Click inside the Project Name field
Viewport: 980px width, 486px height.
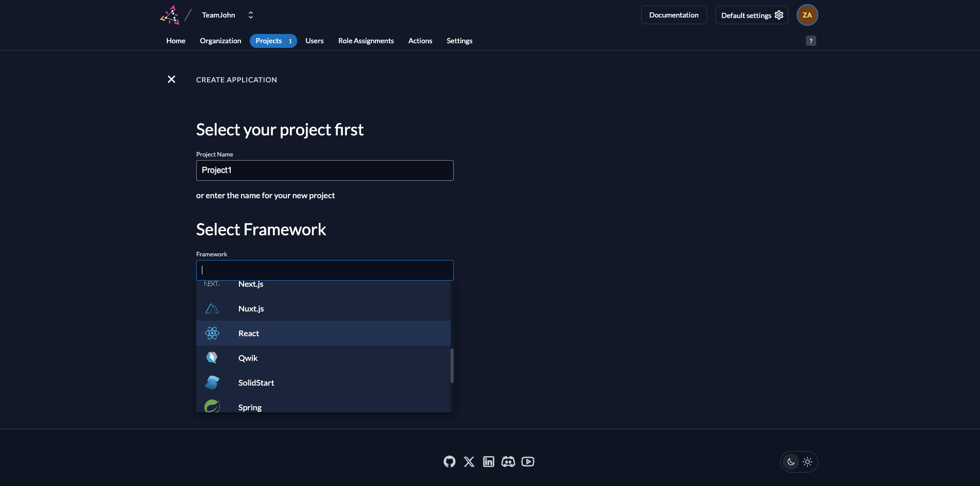point(324,170)
